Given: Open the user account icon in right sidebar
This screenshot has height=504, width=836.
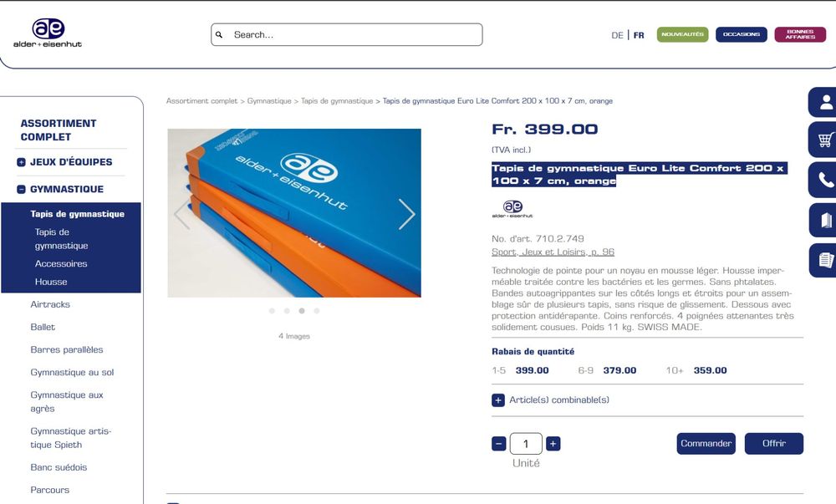Looking at the screenshot, I should (824, 102).
